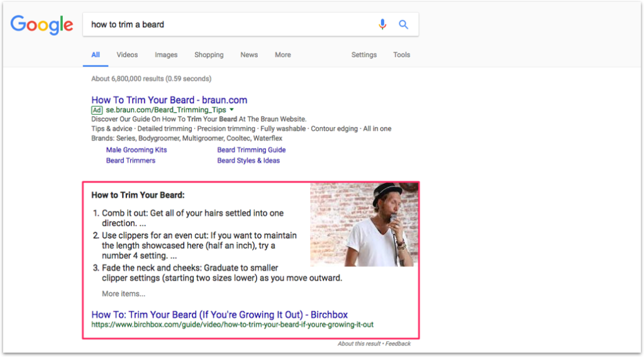This screenshot has height=357, width=644.
Task: Click the blue magnifier search icon
Action: [x=403, y=25]
